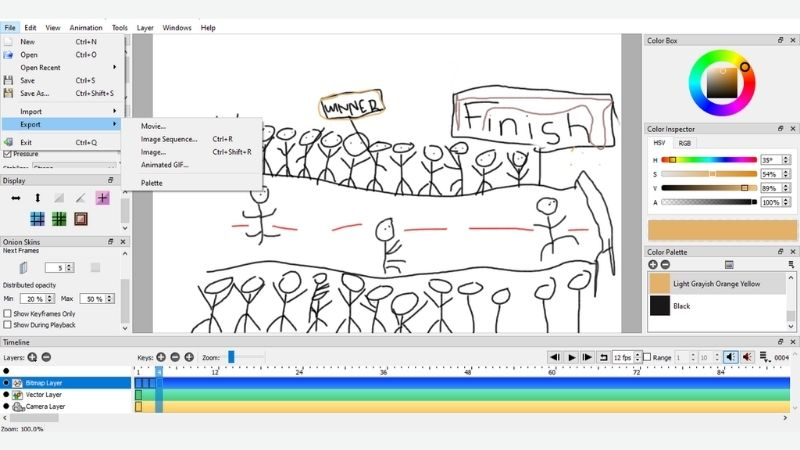800x450 pixels.
Task: Flip canvas horizontally in Display panel
Action: pyautogui.click(x=16, y=198)
